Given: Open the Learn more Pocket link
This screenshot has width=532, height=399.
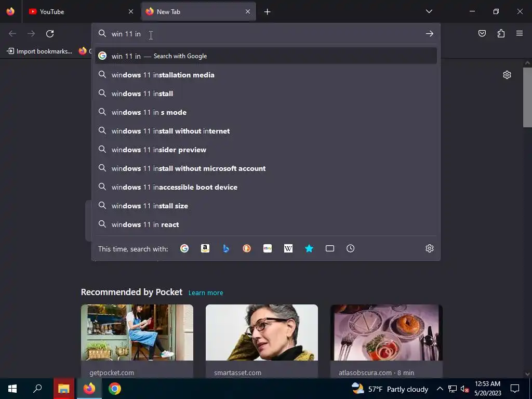Looking at the screenshot, I should pos(206,293).
